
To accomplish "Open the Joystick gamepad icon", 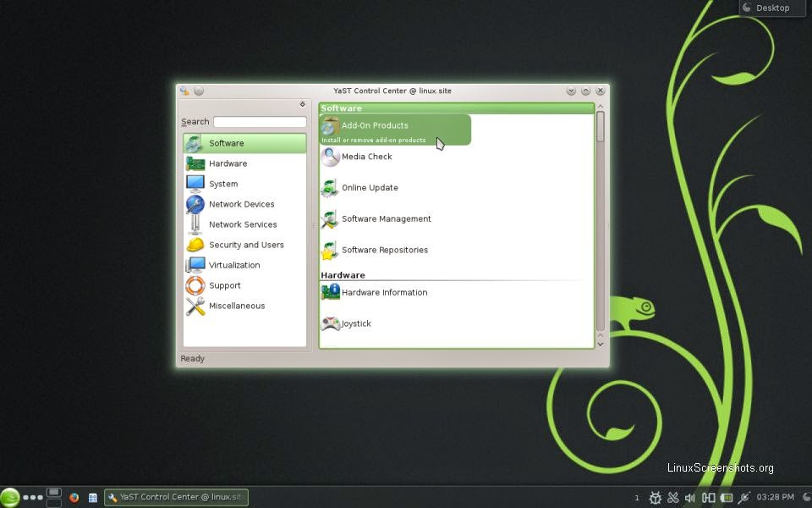I will click(x=330, y=323).
